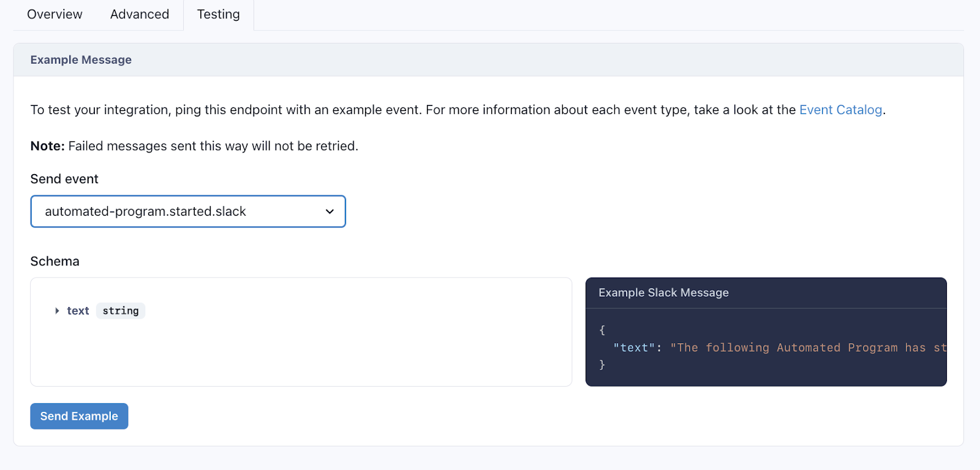The height and width of the screenshot is (470, 980).
Task: Click the Example Message panel title
Action: 81,60
